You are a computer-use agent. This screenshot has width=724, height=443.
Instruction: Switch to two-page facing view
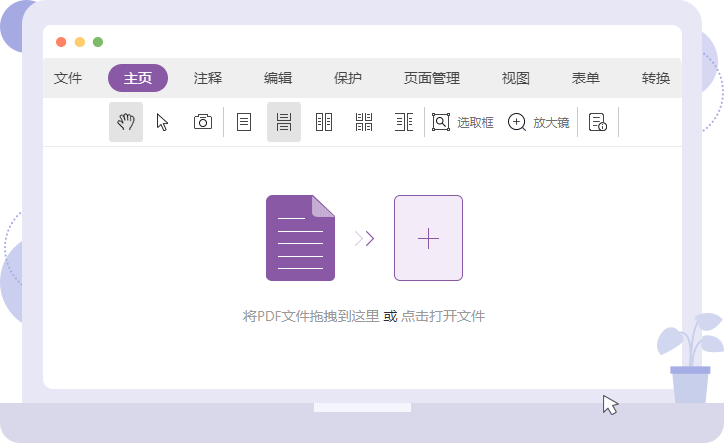tap(324, 122)
